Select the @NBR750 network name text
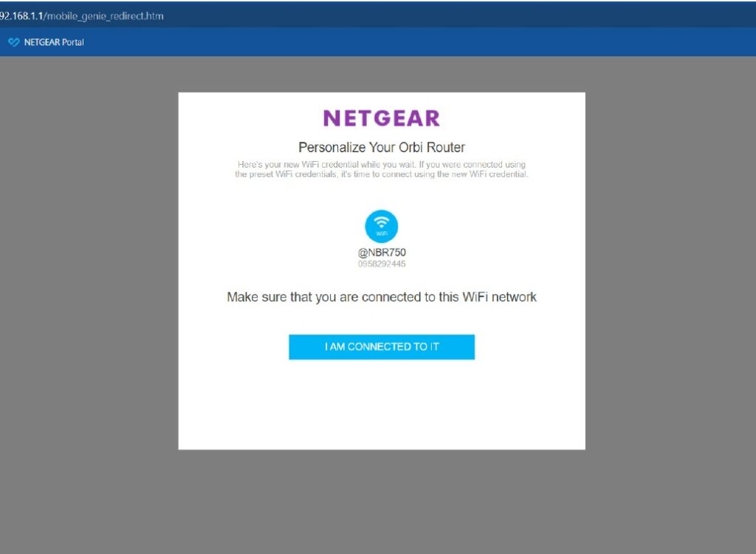 (382, 253)
